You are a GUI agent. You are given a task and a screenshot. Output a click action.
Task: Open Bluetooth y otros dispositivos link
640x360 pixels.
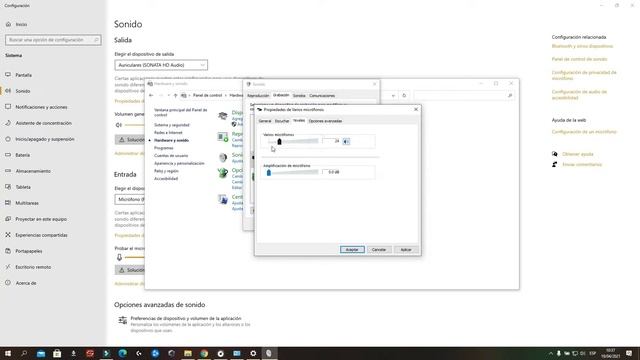582,46
